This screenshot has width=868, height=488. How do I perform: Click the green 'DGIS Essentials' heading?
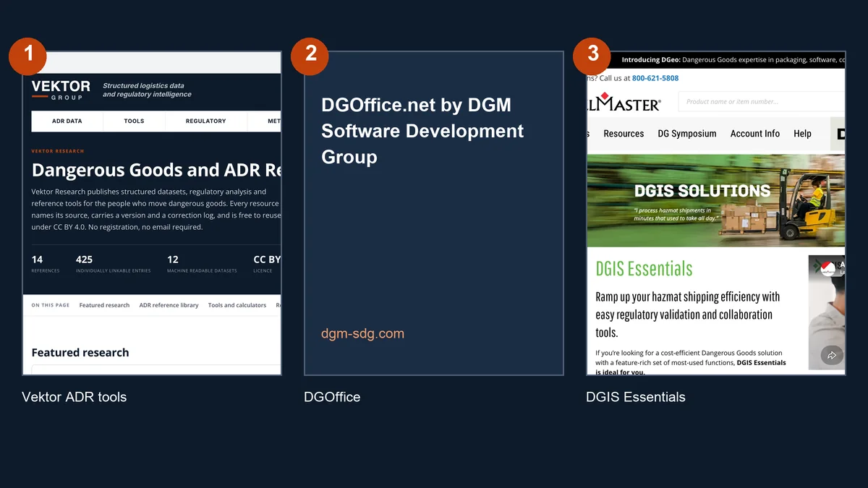[x=644, y=269]
